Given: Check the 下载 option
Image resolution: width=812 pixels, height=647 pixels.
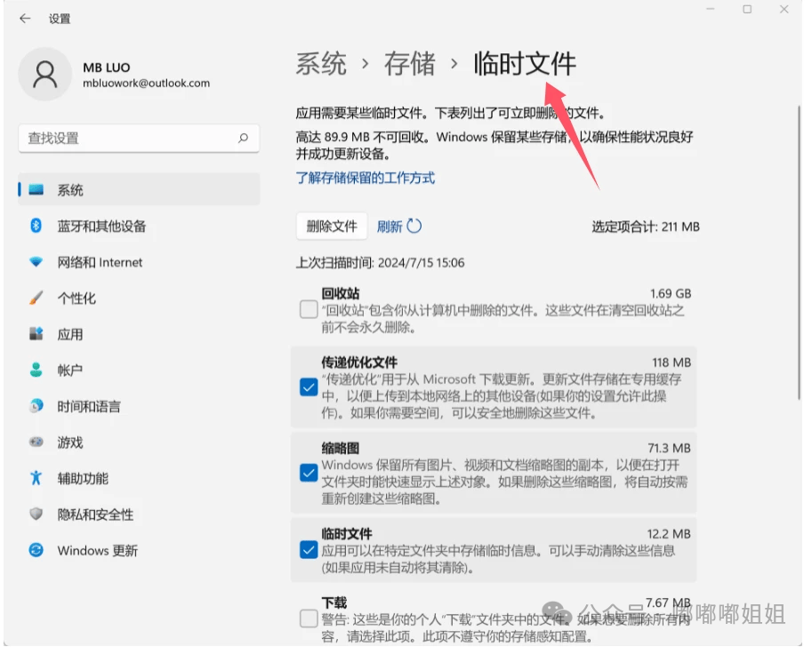Looking at the screenshot, I should pyautogui.click(x=309, y=618).
